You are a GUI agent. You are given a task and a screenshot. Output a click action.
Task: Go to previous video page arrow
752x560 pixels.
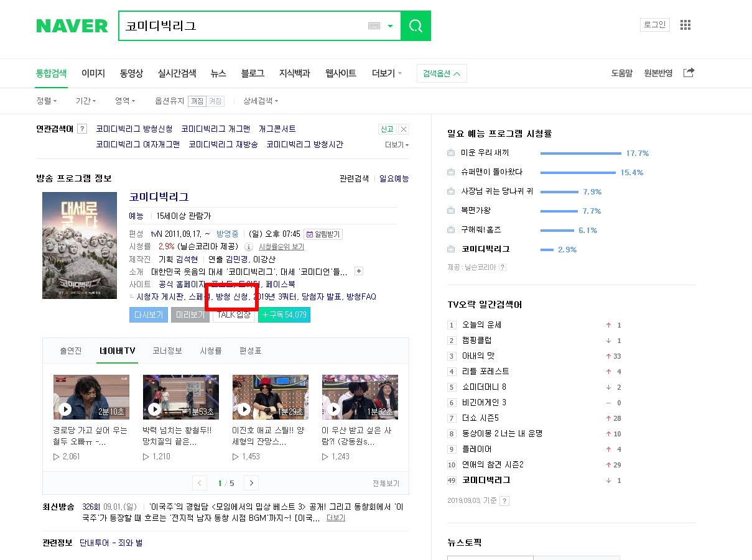click(x=200, y=483)
